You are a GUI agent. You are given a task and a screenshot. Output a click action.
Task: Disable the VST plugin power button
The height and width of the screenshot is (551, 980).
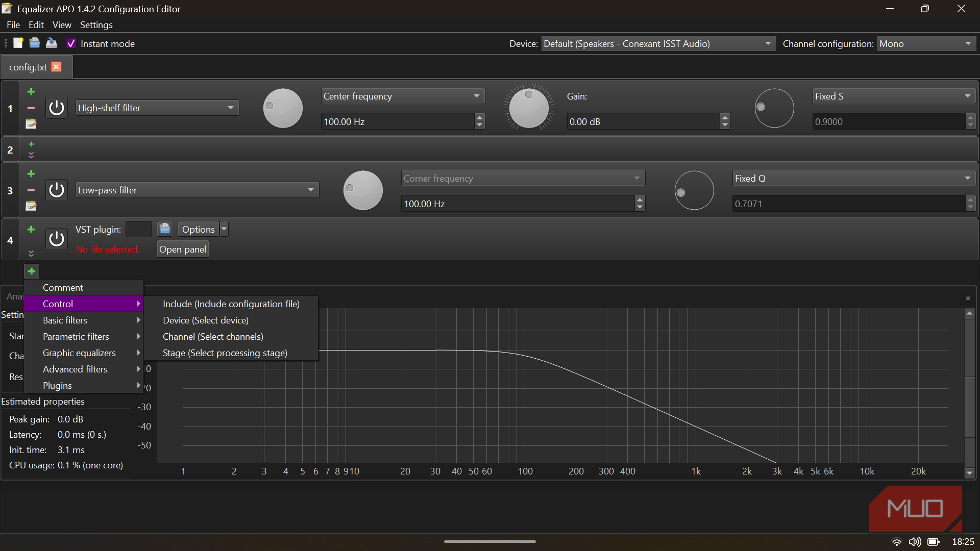[x=57, y=239]
